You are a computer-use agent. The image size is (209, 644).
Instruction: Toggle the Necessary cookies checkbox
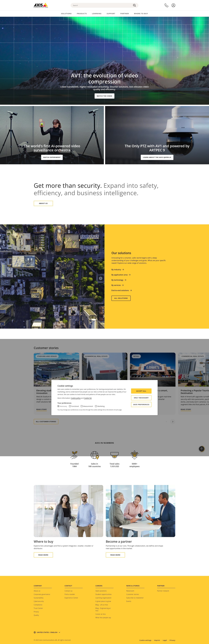tap(58, 406)
